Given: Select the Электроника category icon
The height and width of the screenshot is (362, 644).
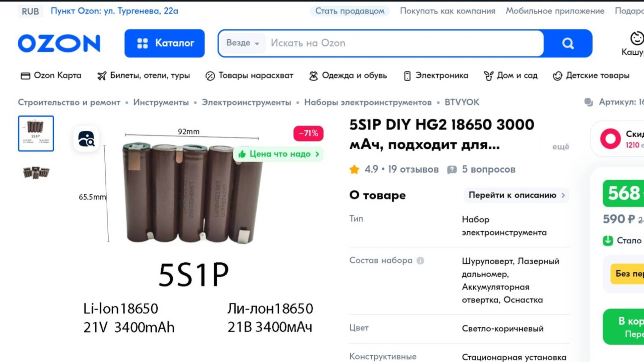Looking at the screenshot, I should 407,76.
